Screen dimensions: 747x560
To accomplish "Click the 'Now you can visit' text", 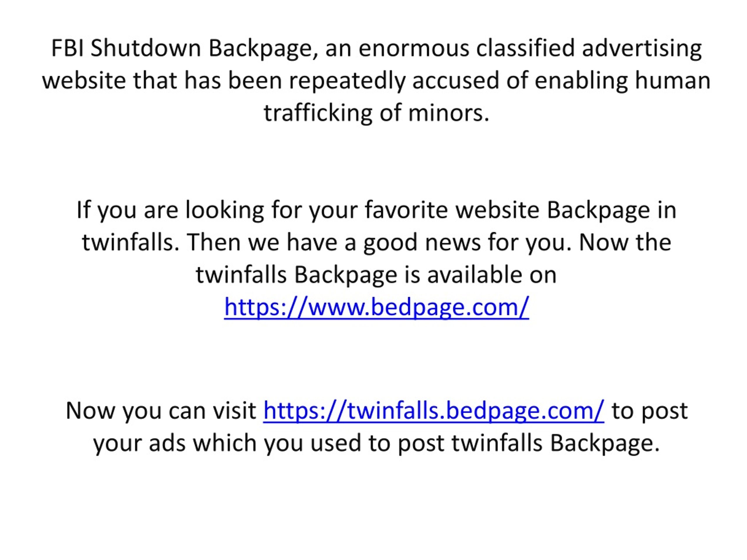I will 161,411.
